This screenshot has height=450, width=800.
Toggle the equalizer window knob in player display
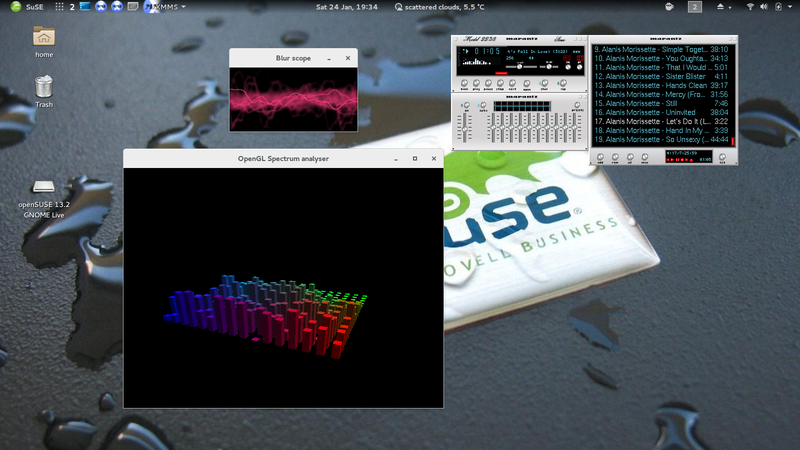tap(568, 67)
